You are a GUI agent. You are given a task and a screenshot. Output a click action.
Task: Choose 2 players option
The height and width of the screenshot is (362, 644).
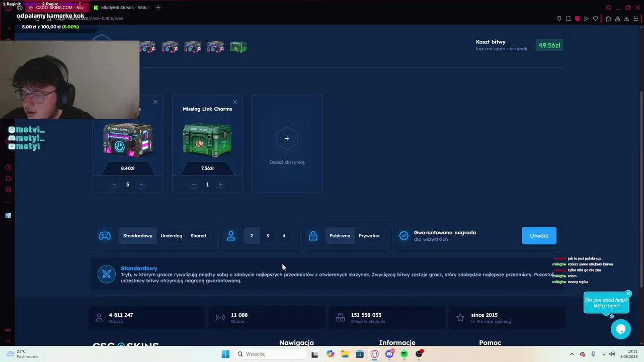point(252,235)
